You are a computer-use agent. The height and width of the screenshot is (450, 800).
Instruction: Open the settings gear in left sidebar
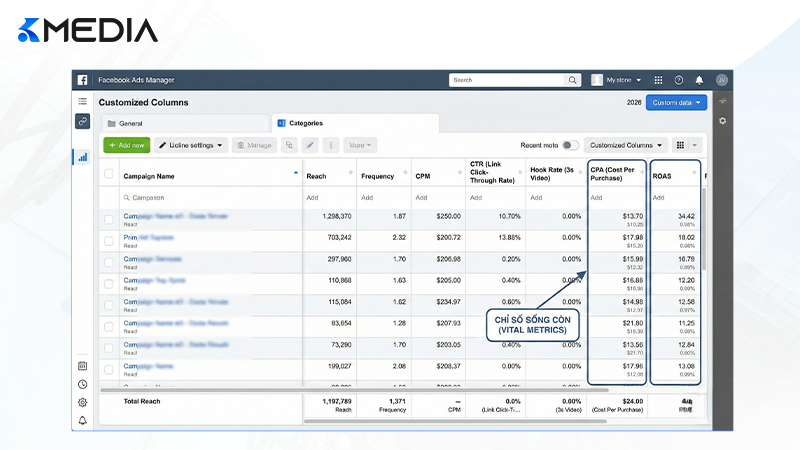82,403
